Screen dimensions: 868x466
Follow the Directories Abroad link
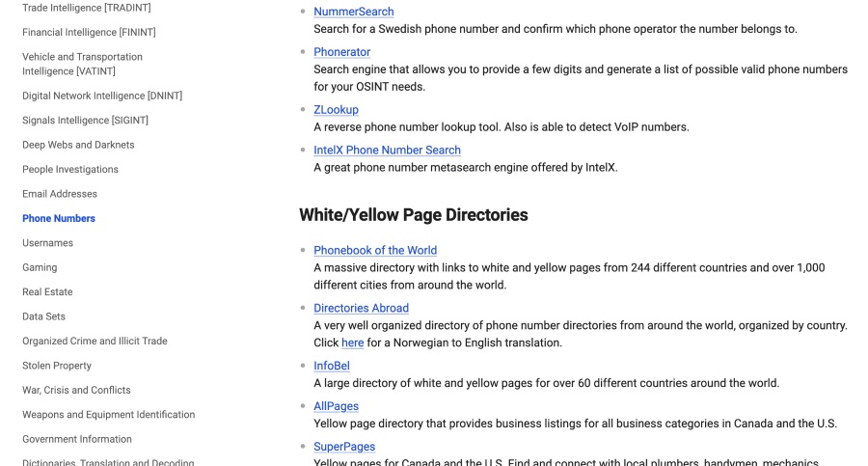pos(361,308)
